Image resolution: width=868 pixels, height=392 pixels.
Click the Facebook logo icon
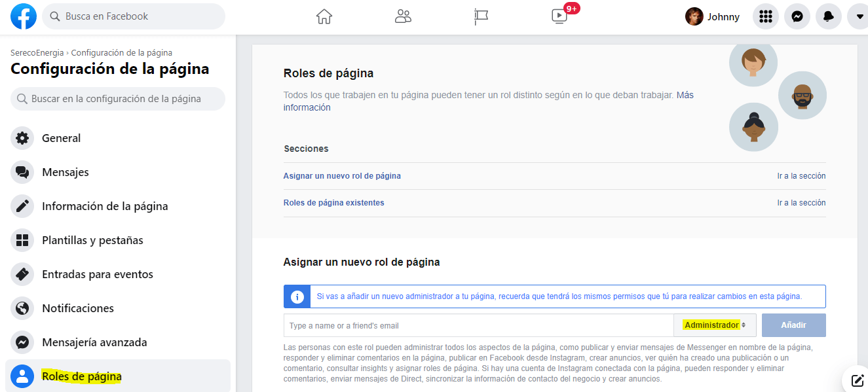(x=24, y=16)
